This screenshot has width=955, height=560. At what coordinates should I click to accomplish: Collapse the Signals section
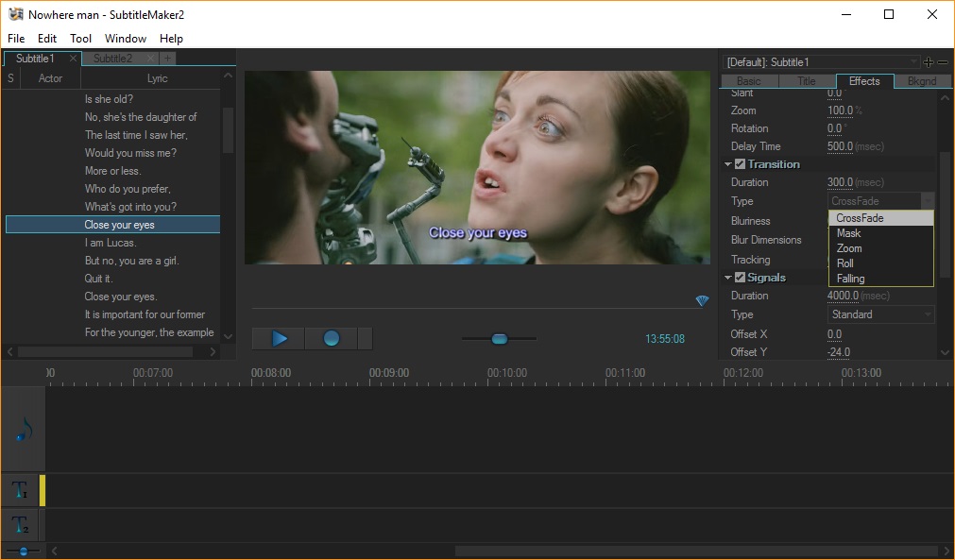click(728, 278)
